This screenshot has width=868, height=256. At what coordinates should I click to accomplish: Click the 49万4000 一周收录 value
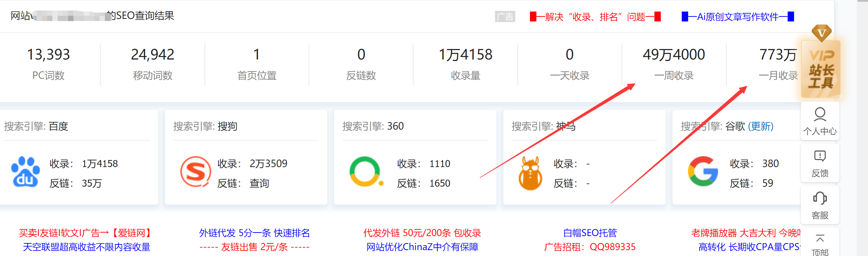pos(674,55)
